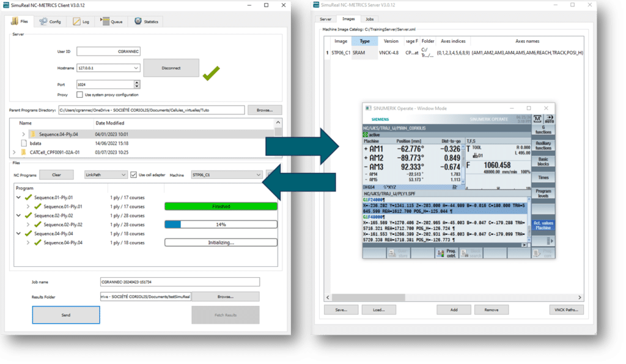The height and width of the screenshot is (364, 626).
Task: Click the bdata file icon
Action: (x=24, y=143)
